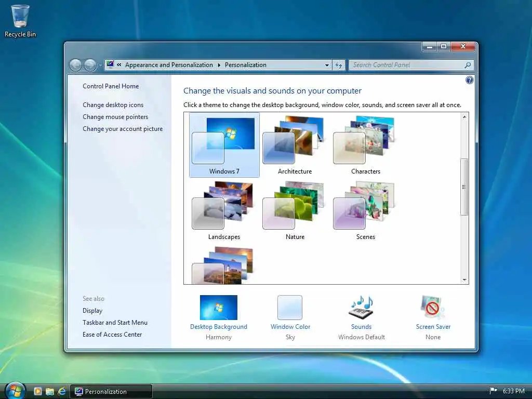
Task: Open the Sounds music notes icon
Action: 361,307
